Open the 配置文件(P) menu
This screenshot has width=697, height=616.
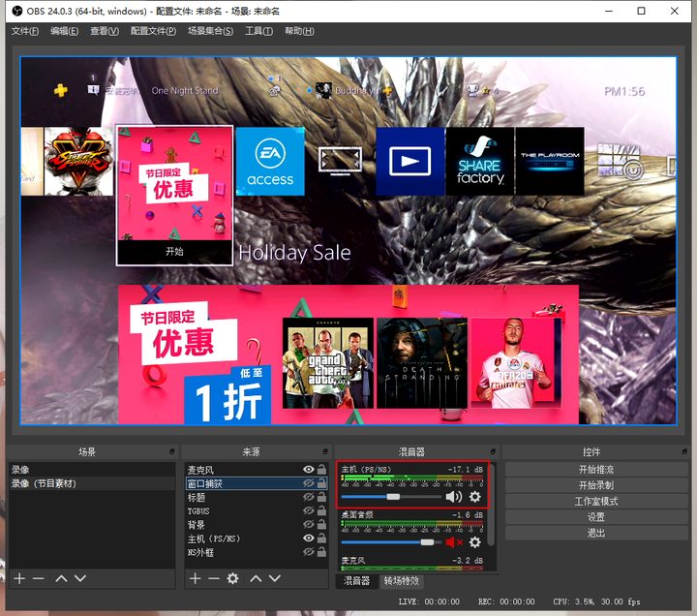[153, 31]
